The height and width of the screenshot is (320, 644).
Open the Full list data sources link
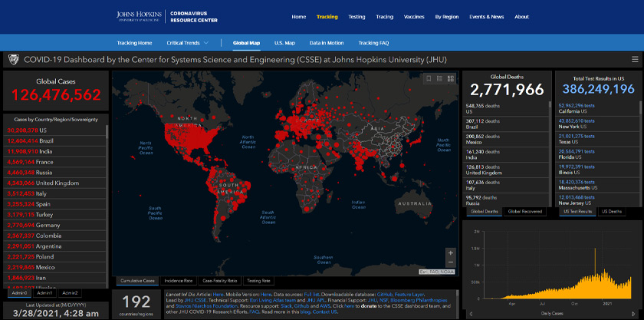coord(311,295)
